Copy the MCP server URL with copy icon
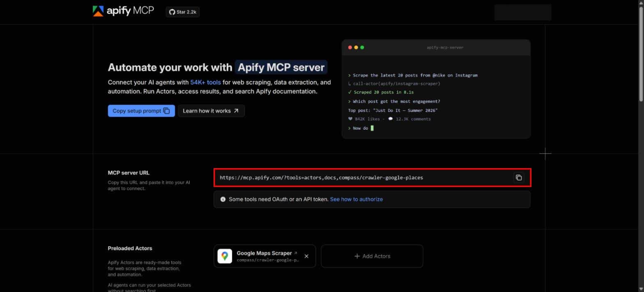This screenshot has width=644, height=292. [519, 178]
